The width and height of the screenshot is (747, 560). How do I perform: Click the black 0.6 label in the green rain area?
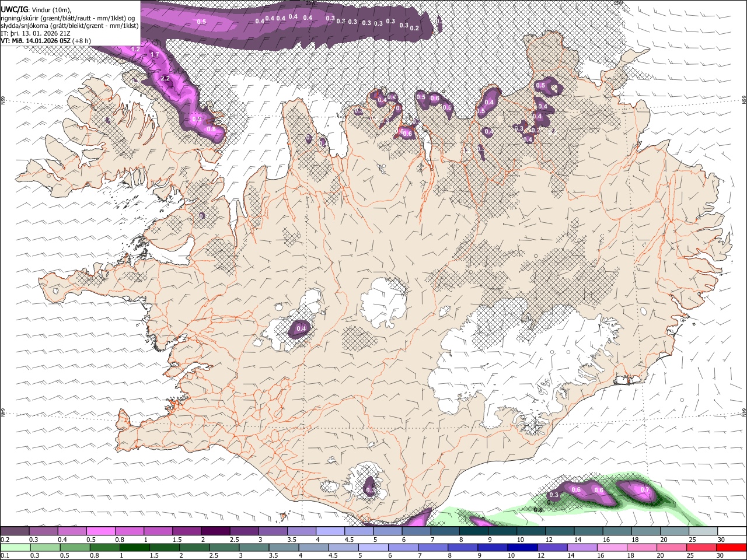coord(539,510)
